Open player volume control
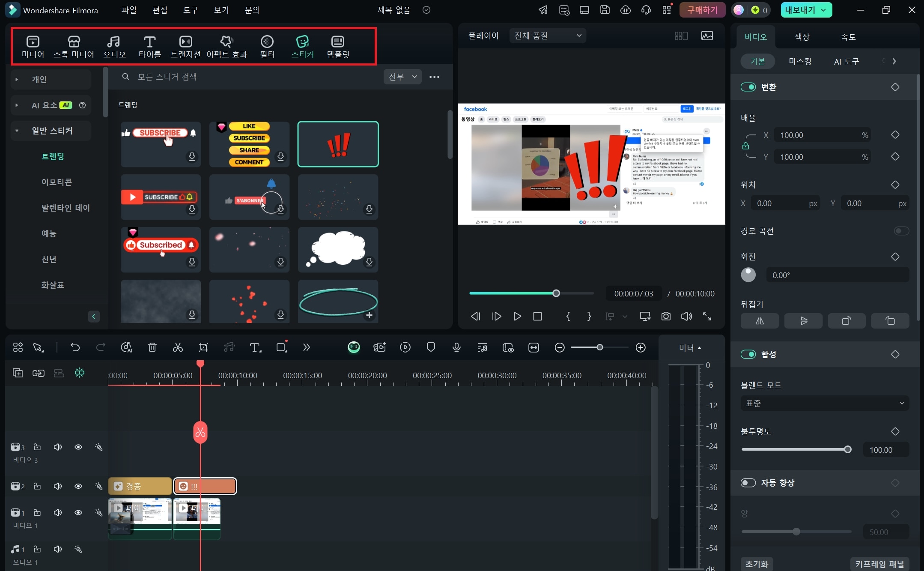 coord(686,316)
